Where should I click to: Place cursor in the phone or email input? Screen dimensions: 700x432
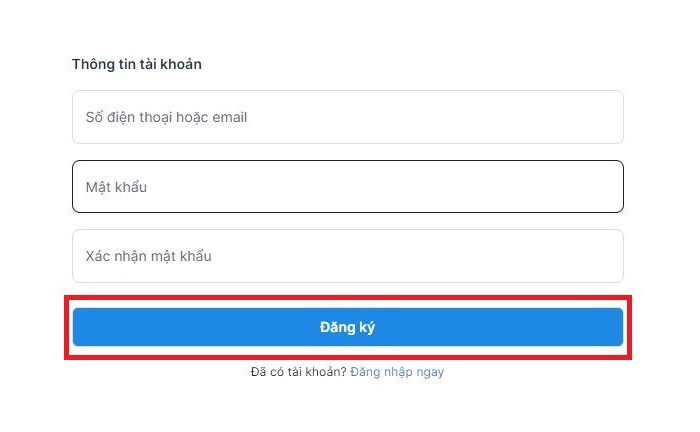click(347, 117)
